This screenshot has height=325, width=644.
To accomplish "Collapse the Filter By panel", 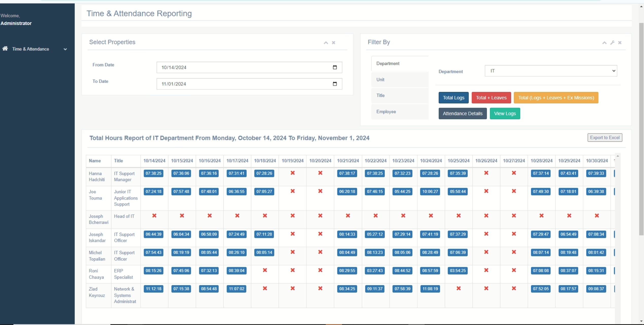I will (x=604, y=43).
